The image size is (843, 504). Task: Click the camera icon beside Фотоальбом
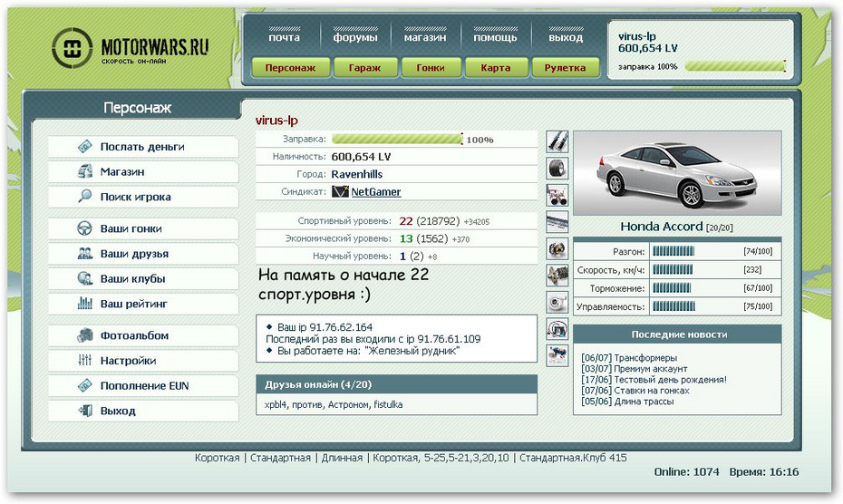tap(85, 335)
